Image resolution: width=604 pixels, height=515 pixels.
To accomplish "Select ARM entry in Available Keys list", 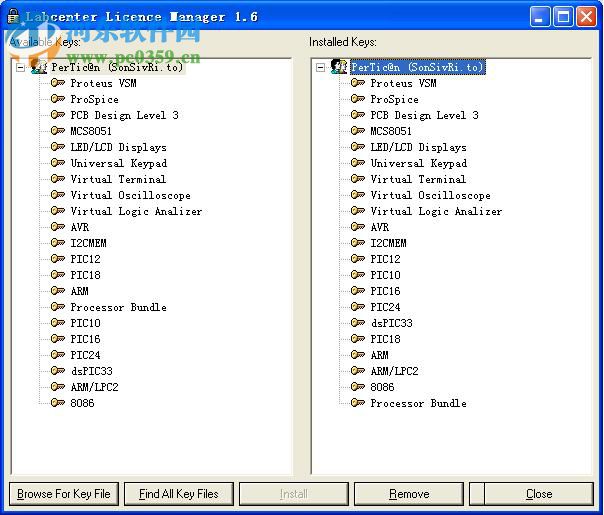I will (x=79, y=291).
